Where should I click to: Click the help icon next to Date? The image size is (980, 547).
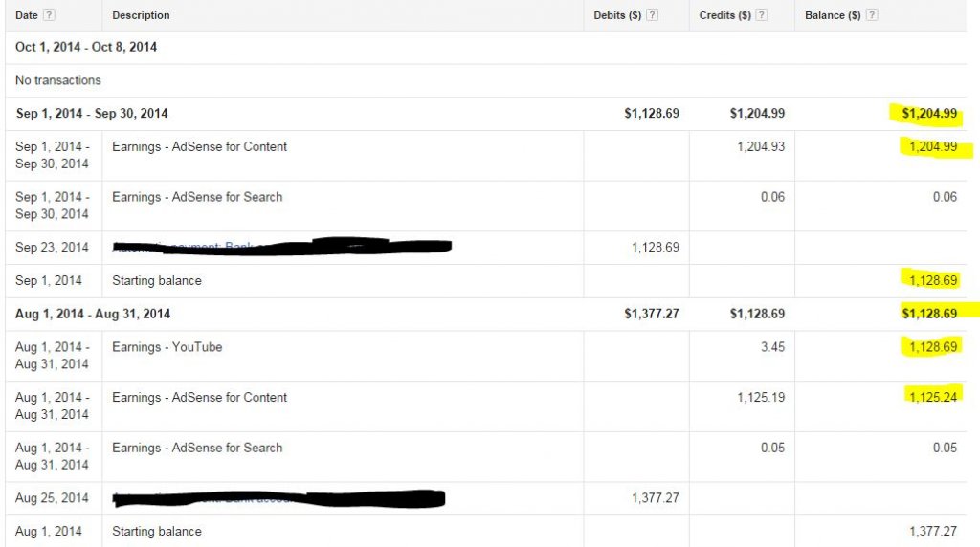pos(49,15)
